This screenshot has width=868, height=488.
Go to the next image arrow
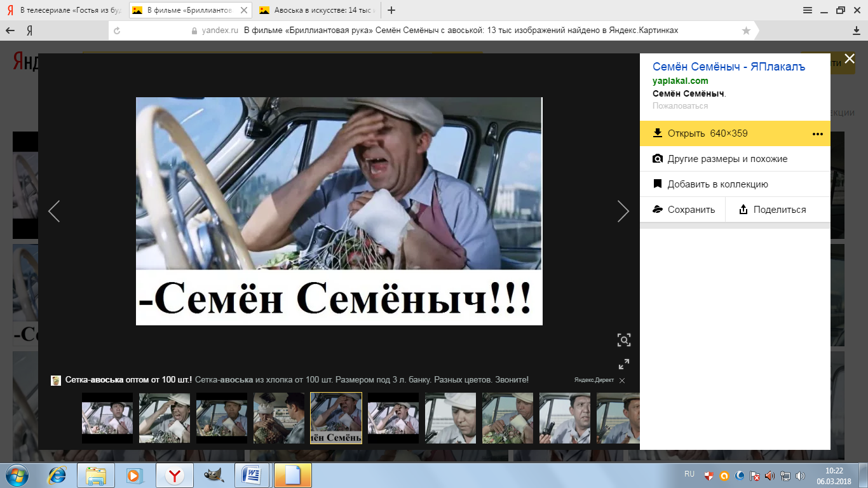(x=623, y=211)
